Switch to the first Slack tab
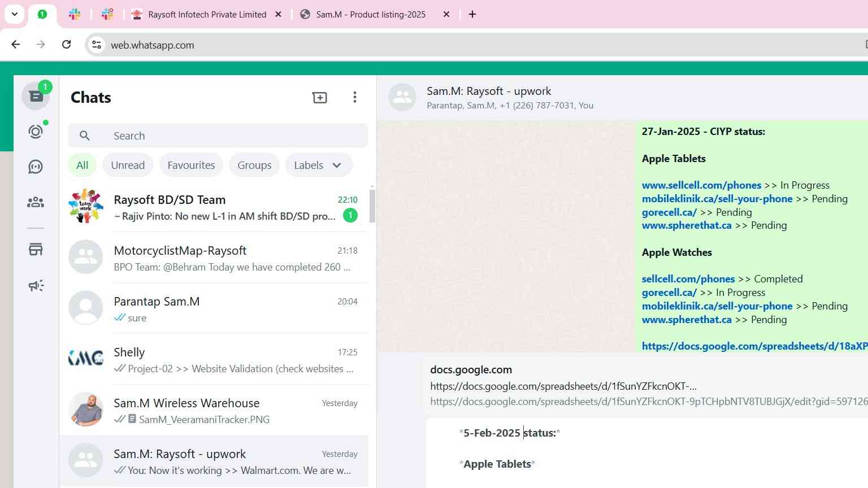The image size is (868, 488). click(75, 14)
